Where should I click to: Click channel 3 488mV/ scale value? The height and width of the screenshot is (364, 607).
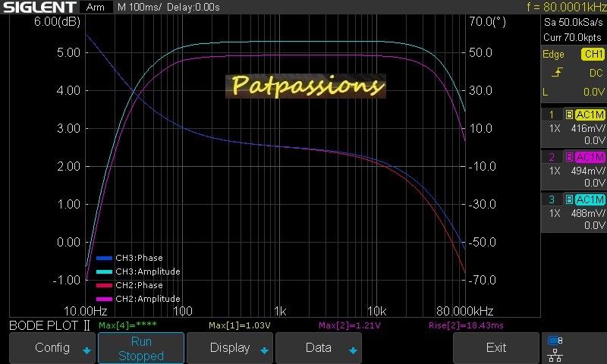(587, 214)
